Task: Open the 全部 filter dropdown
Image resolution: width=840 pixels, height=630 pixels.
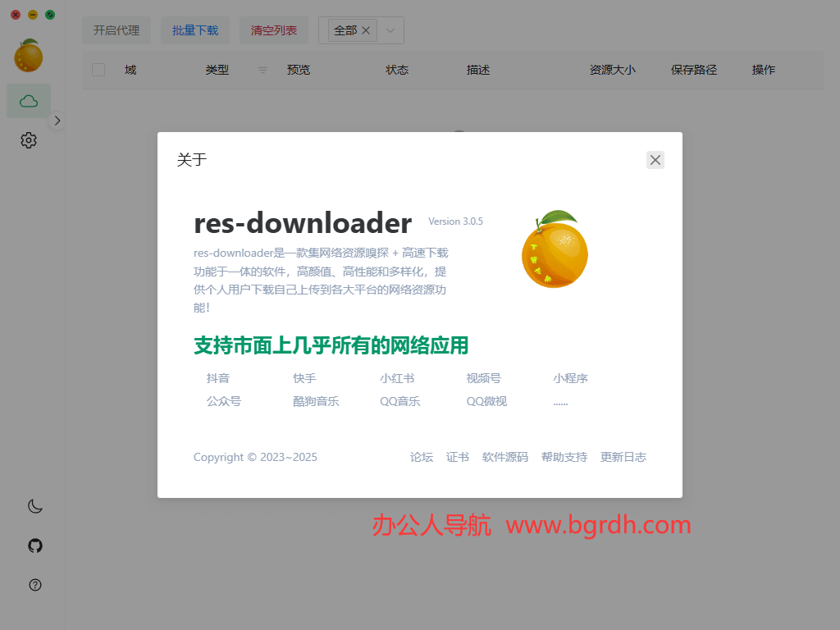Action: [392, 30]
